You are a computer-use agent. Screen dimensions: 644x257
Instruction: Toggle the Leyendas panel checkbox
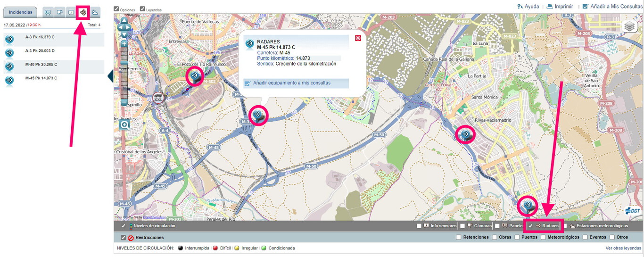tap(142, 9)
